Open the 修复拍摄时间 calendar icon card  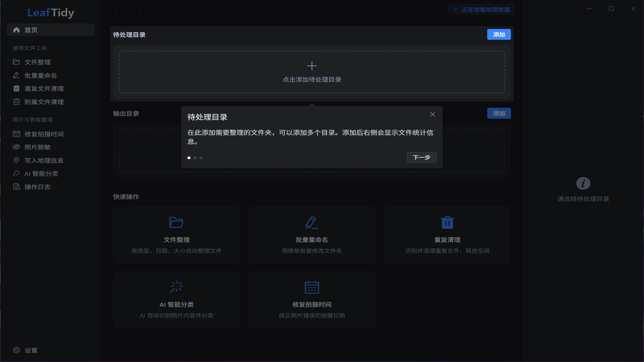[312, 300]
